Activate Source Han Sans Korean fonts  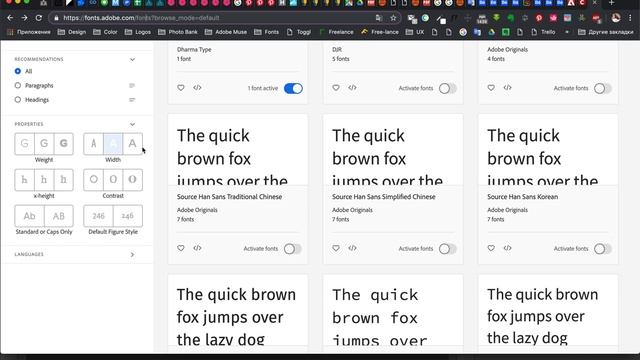(x=603, y=249)
